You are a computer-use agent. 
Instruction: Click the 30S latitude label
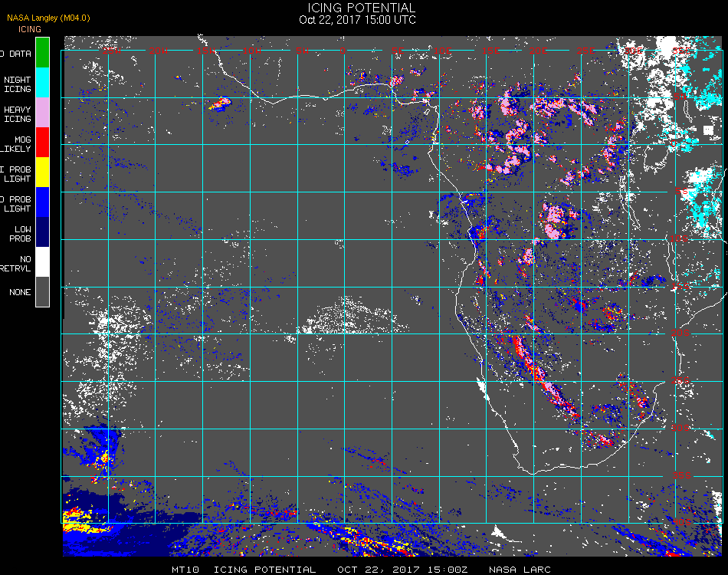pyautogui.click(x=680, y=428)
